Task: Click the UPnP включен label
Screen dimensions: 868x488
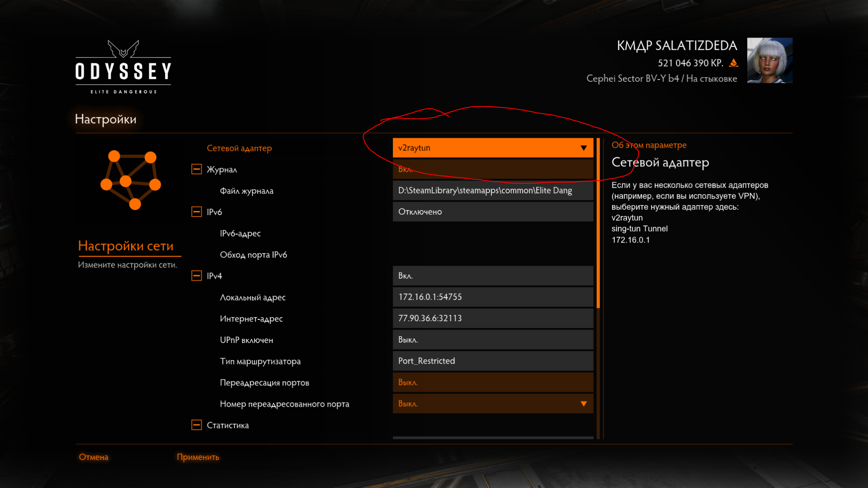Action: click(246, 340)
